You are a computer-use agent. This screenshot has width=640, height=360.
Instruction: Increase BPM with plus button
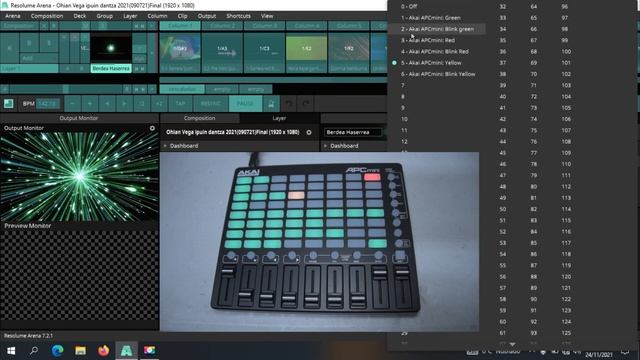[x=90, y=104]
